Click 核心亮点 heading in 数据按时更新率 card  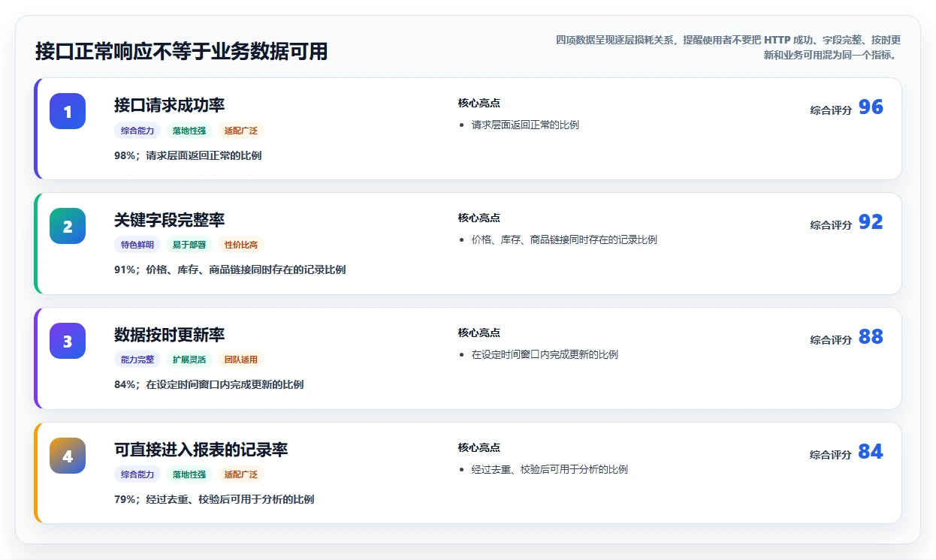click(479, 333)
